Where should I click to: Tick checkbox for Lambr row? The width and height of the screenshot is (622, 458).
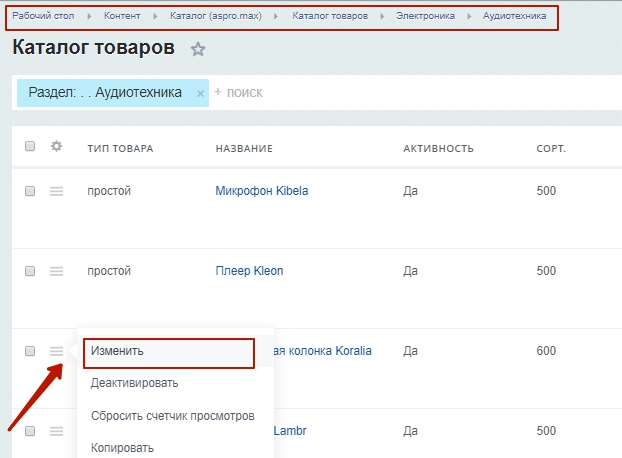point(30,431)
